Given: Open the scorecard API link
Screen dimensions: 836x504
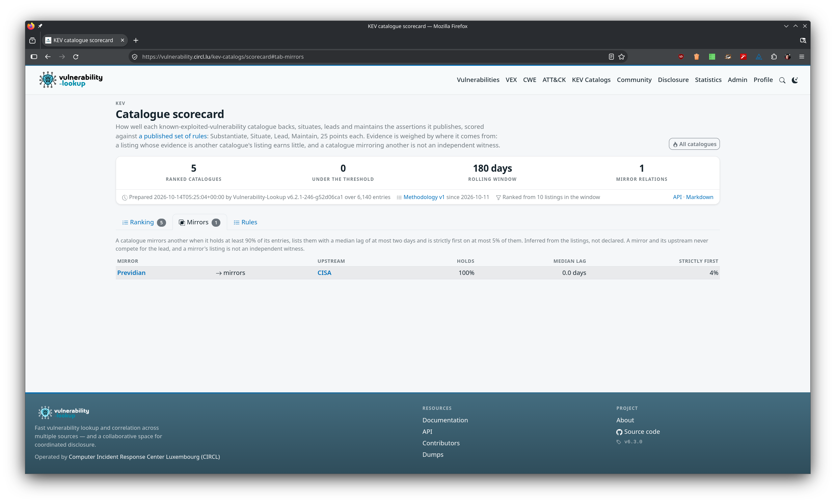Looking at the screenshot, I should (x=677, y=197).
